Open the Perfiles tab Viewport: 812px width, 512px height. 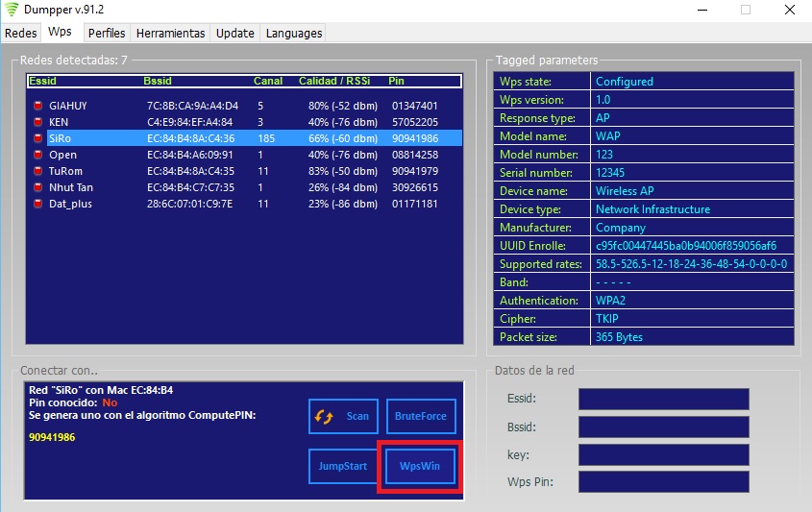pyautogui.click(x=107, y=33)
